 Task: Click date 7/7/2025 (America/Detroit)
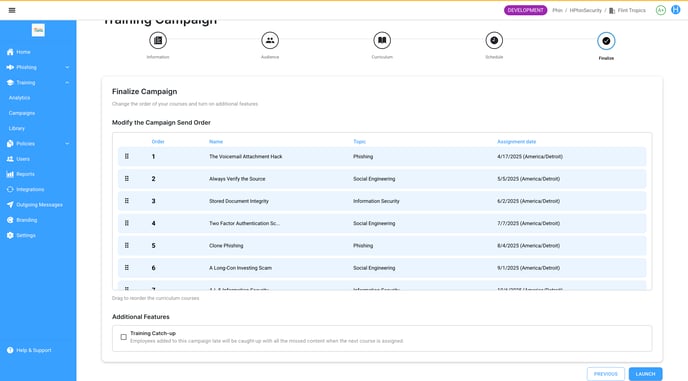pos(528,223)
